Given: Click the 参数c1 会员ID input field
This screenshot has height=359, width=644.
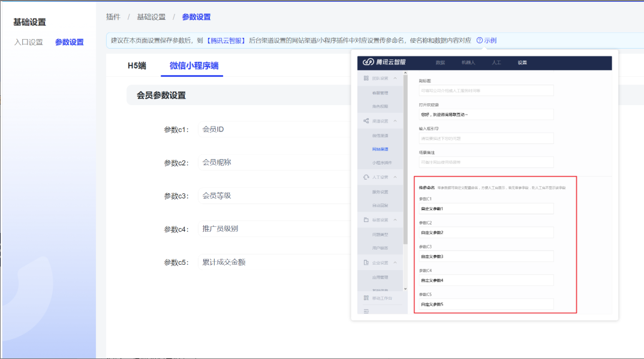Looking at the screenshot, I should (x=273, y=129).
